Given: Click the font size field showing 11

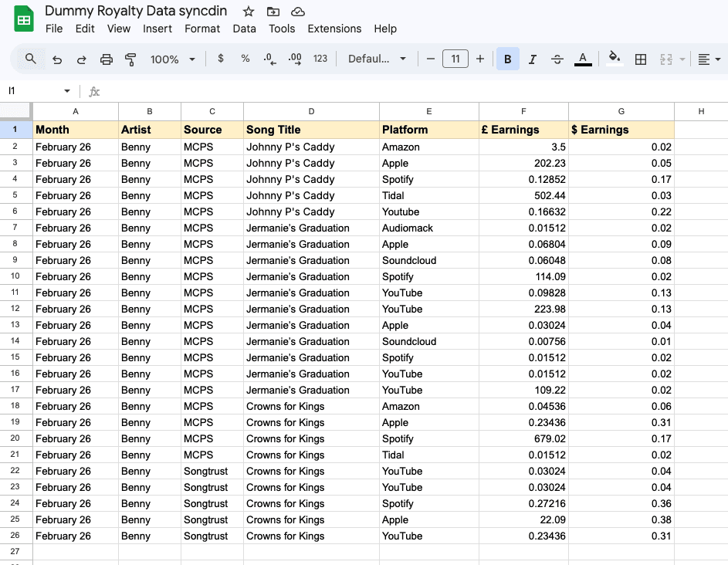Looking at the screenshot, I should (455, 59).
